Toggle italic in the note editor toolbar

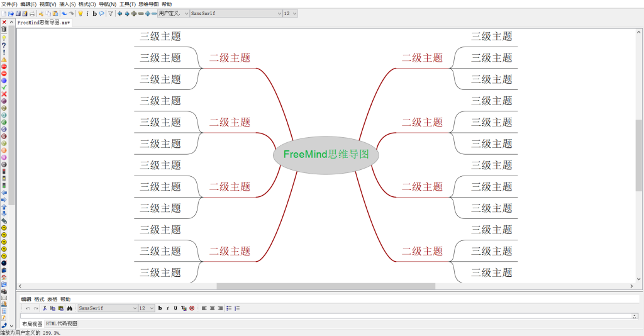[x=167, y=308]
